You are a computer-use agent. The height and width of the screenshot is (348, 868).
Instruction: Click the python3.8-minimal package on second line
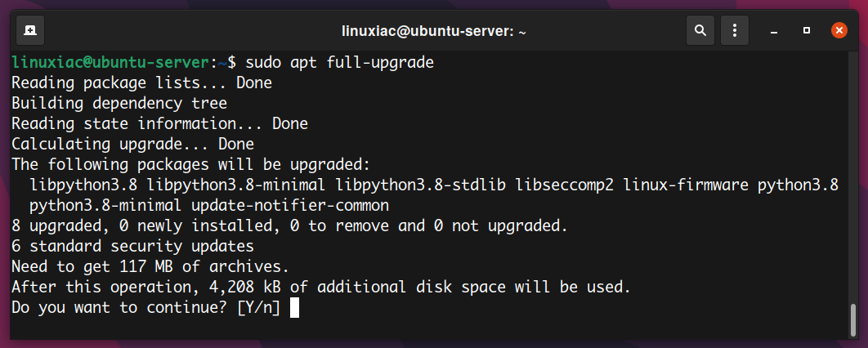click(x=105, y=206)
